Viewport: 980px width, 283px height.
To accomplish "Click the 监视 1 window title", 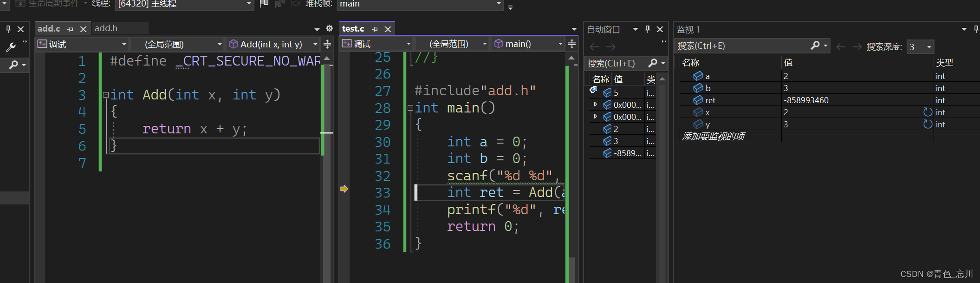I will (688, 30).
